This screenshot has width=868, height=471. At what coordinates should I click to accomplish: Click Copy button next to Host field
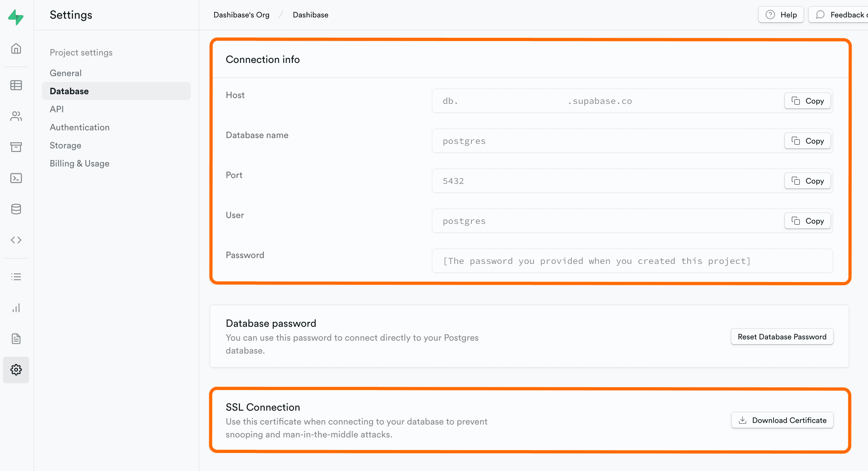coord(807,100)
